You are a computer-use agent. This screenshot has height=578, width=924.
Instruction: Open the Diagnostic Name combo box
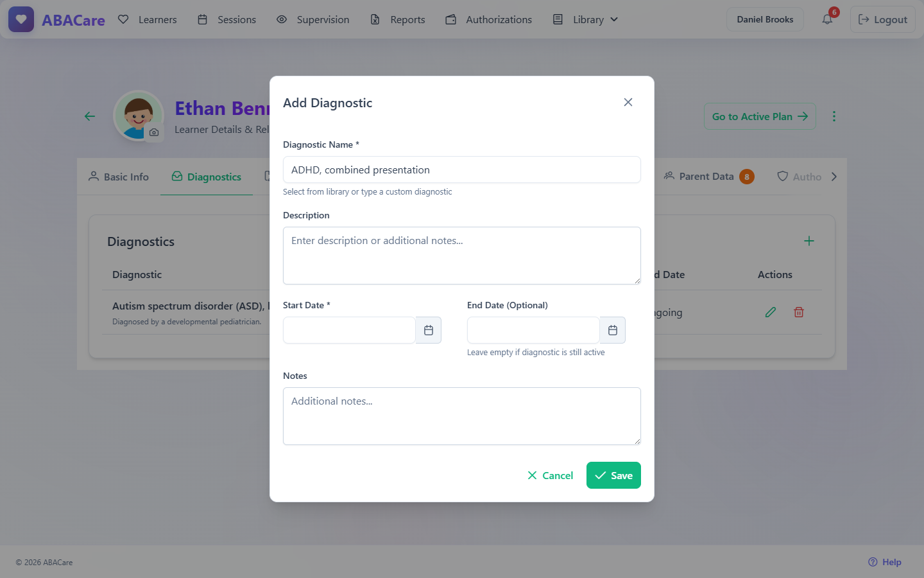point(462,170)
